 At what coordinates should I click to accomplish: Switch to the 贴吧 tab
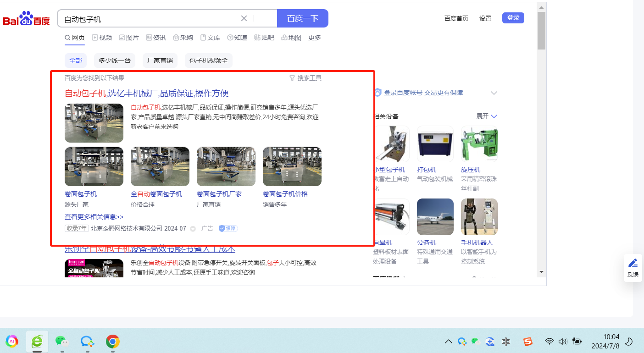coord(264,38)
